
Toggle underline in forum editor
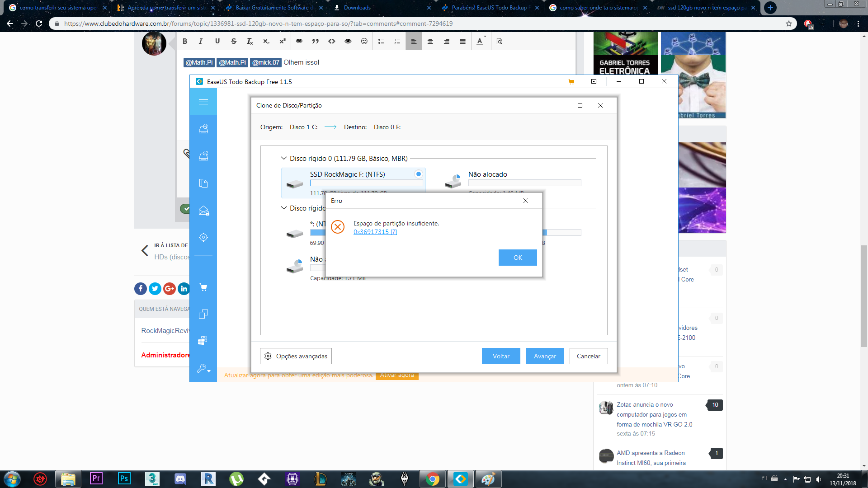click(x=217, y=41)
